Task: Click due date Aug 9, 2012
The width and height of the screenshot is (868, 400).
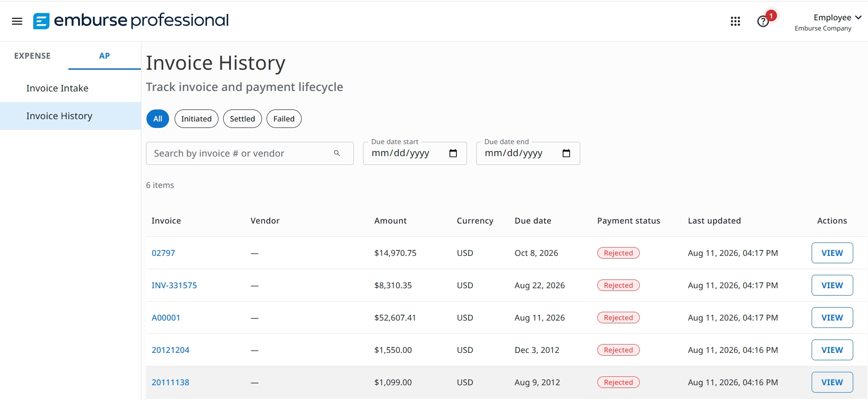Action: pyautogui.click(x=537, y=382)
